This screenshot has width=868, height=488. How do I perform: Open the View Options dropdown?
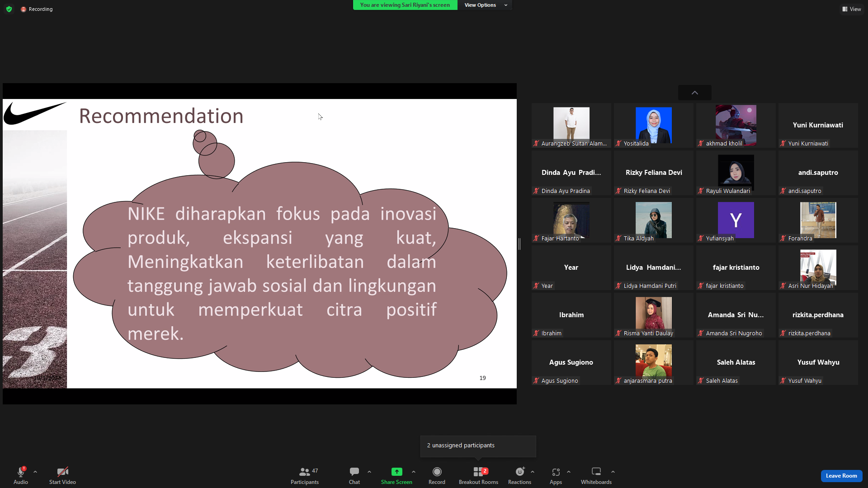[x=486, y=5]
